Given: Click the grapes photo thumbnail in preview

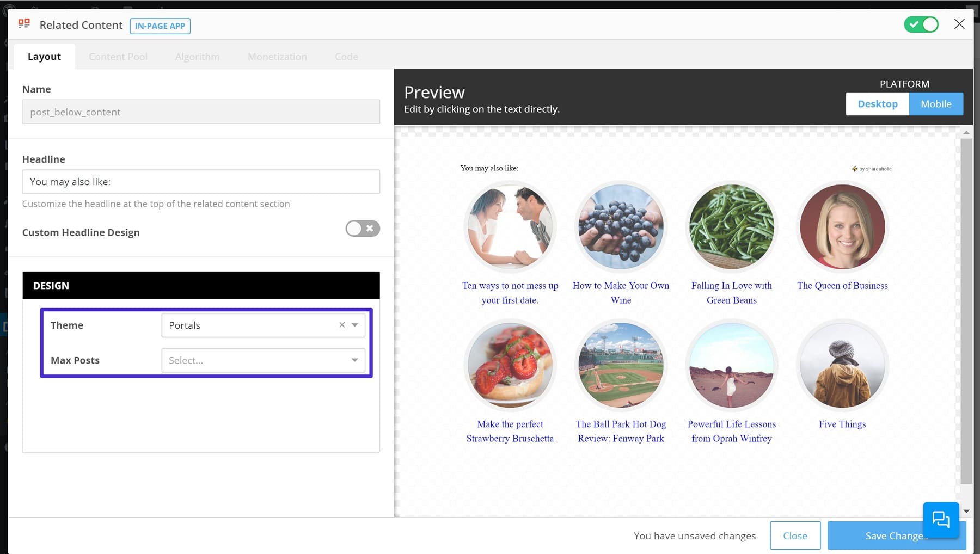Looking at the screenshot, I should tap(621, 227).
